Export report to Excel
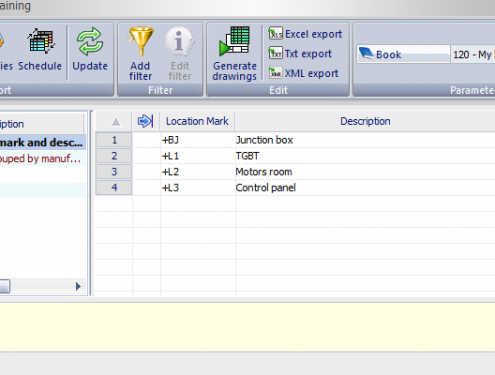The height and width of the screenshot is (375, 495). (x=305, y=34)
